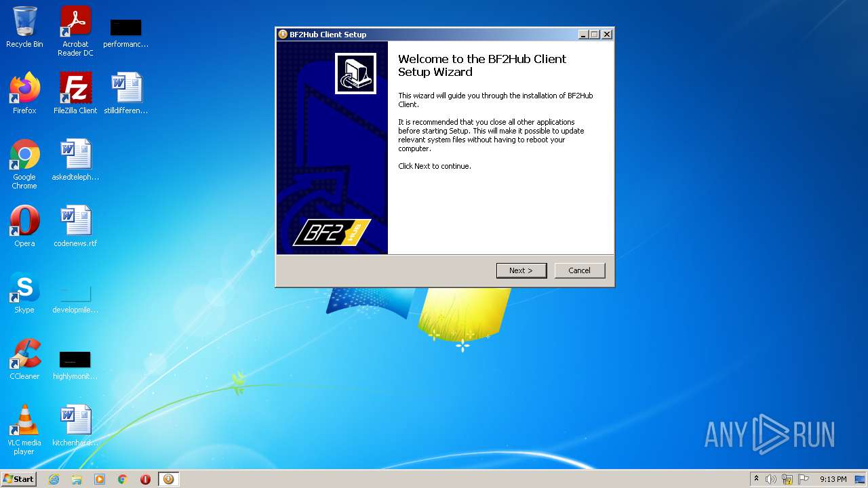Launch Skype from the desktop
The height and width of the screenshot is (488, 868).
[x=24, y=293]
